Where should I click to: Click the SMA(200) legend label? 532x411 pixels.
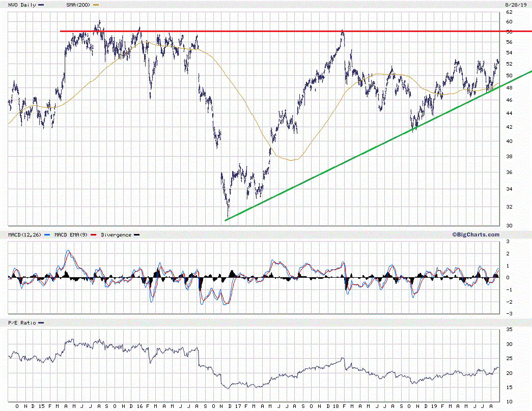tap(78, 5)
